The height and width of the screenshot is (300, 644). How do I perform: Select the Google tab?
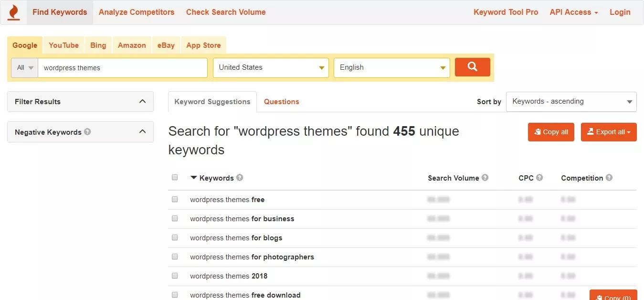[25, 45]
